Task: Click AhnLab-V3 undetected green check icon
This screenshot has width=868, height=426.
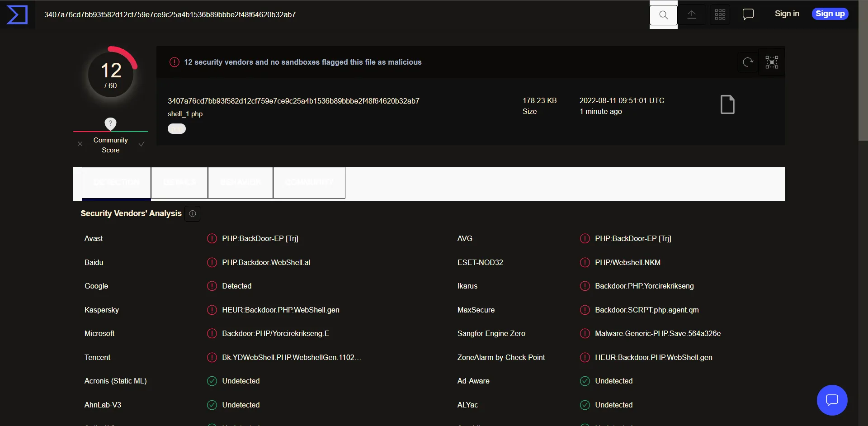Action: [x=212, y=405]
